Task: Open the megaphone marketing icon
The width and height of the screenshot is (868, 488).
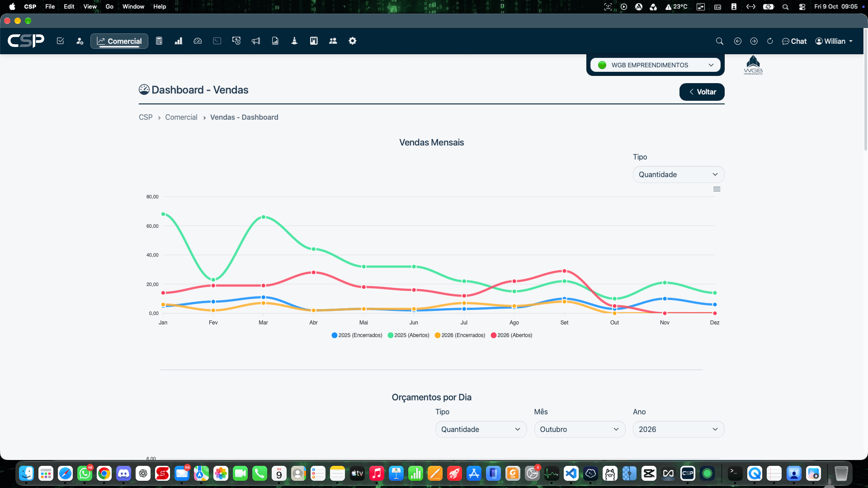Action: point(256,41)
